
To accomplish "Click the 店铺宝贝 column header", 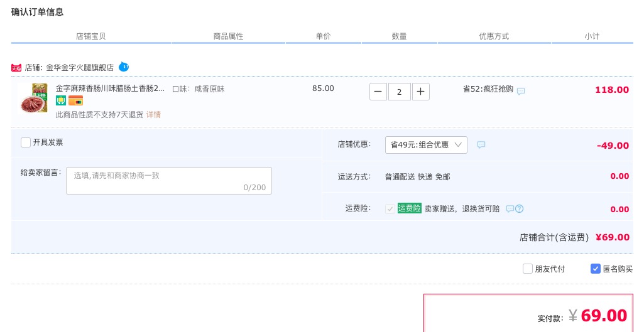I will (x=90, y=36).
